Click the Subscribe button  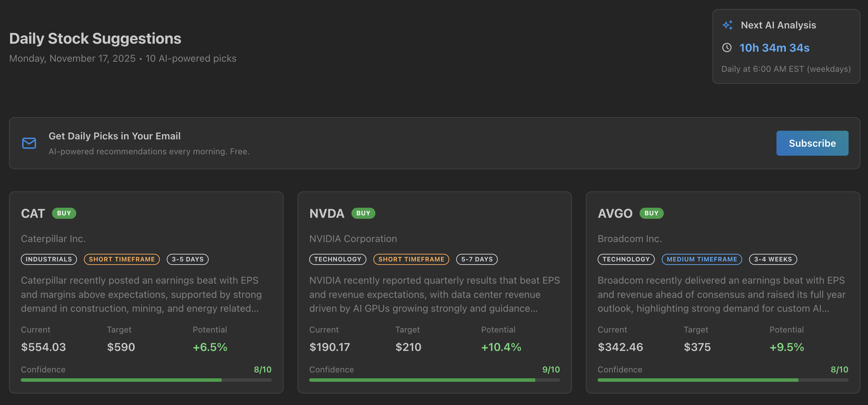[x=812, y=143]
